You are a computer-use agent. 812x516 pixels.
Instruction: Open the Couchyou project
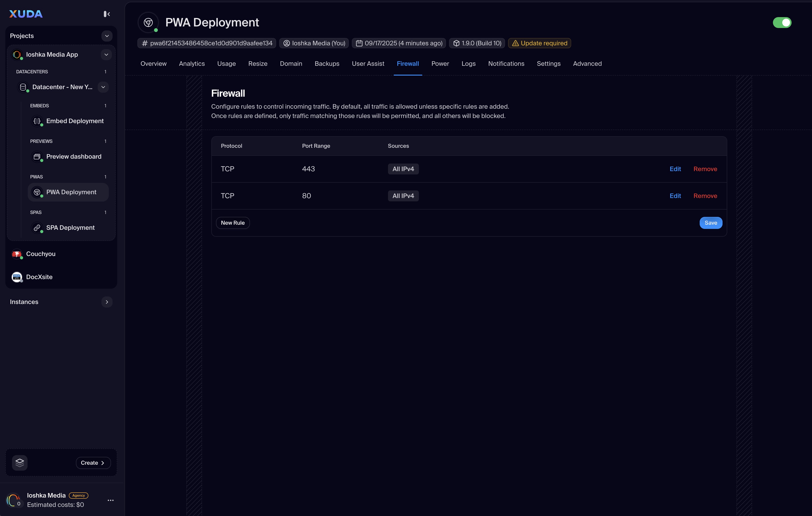(40, 254)
